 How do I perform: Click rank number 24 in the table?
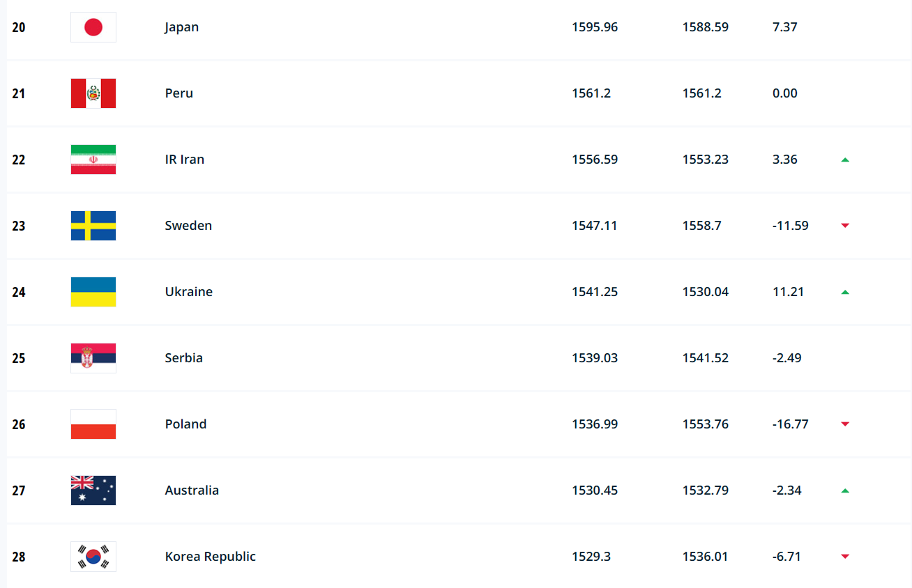click(19, 292)
